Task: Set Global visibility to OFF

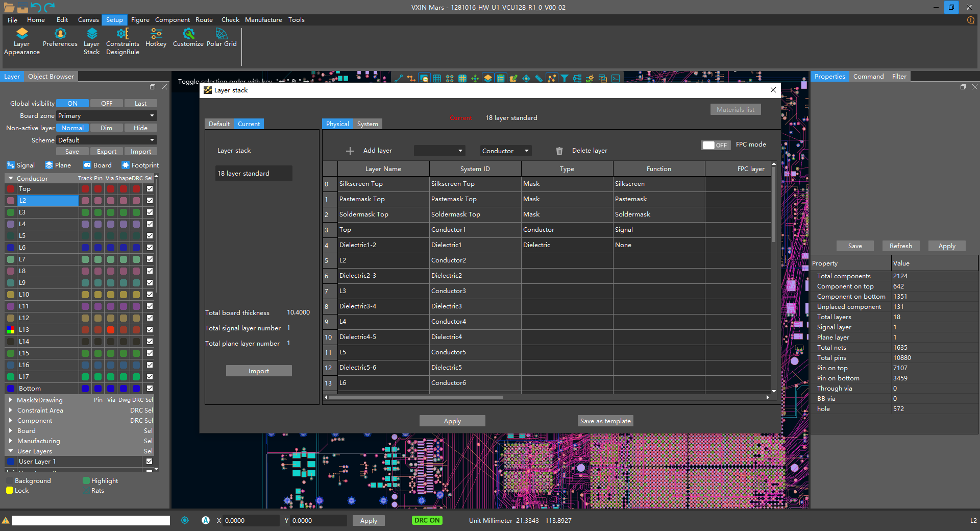Action: [x=107, y=103]
